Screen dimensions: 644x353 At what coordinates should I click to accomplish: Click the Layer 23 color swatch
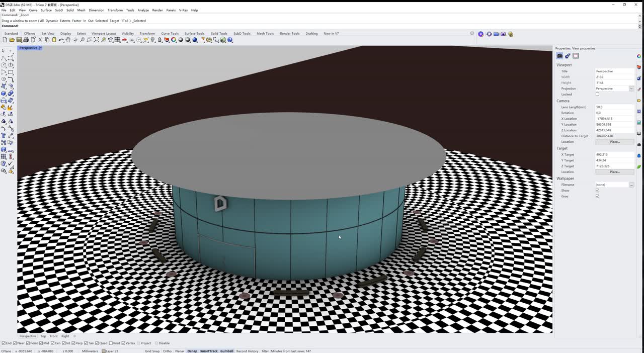click(104, 351)
